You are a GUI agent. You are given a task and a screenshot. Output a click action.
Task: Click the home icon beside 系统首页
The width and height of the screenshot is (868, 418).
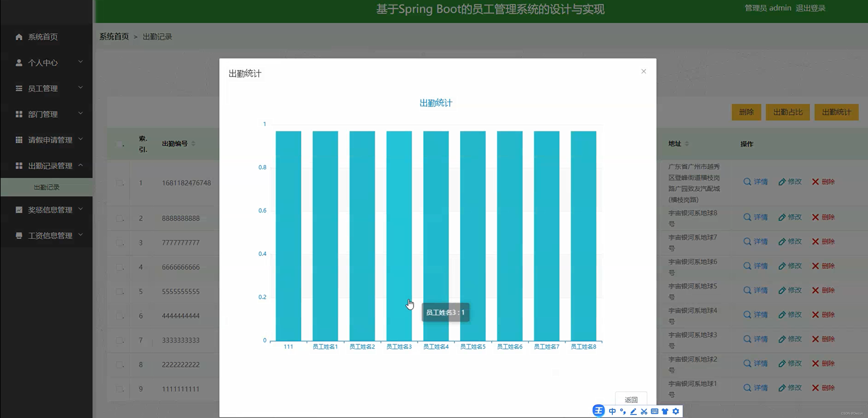pyautogui.click(x=19, y=37)
